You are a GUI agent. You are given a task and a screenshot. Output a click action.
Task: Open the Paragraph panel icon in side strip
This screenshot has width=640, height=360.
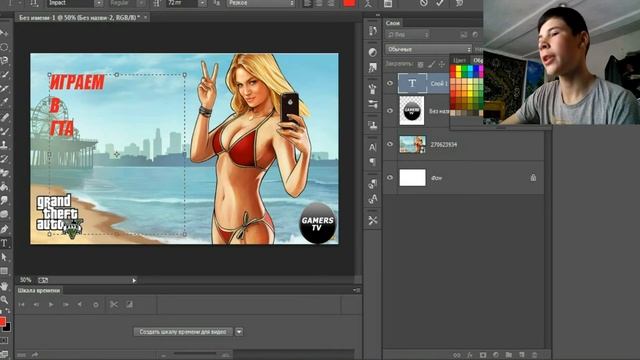click(x=372, y=162)
